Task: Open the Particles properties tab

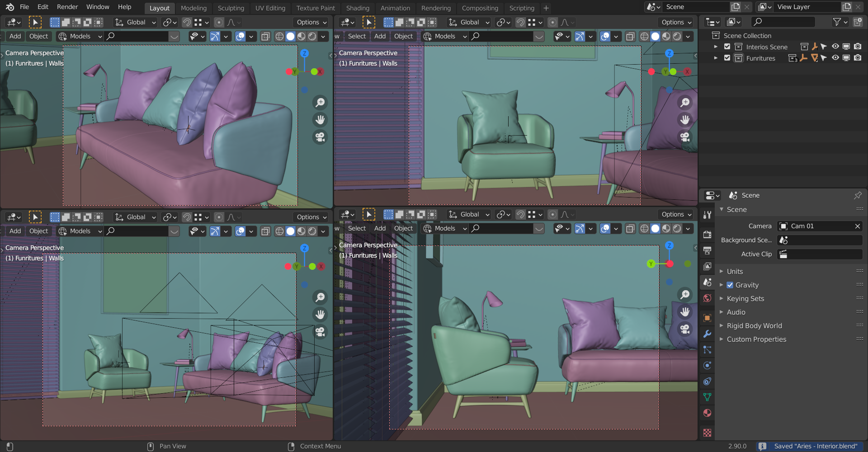Action: click(x=708, y=350)
